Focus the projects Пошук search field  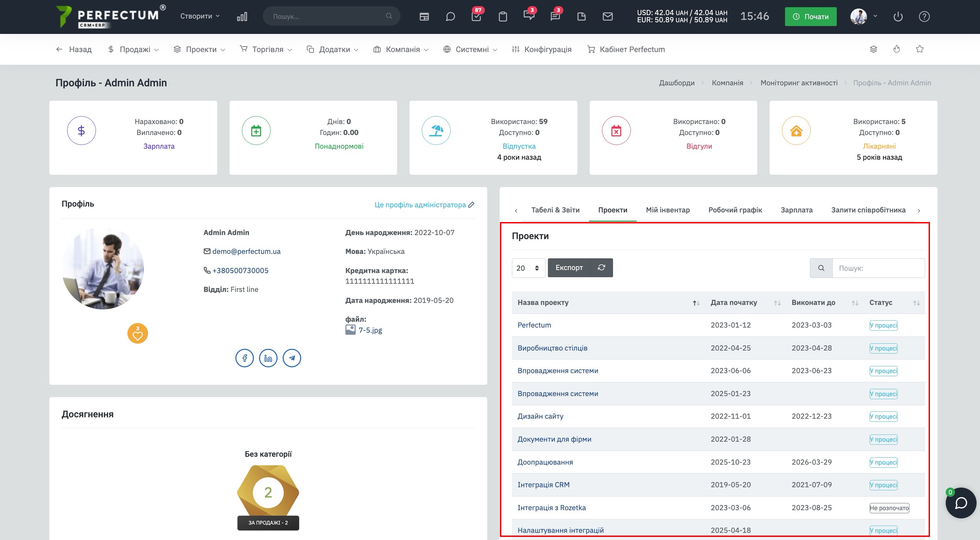[x=878, y=268]
